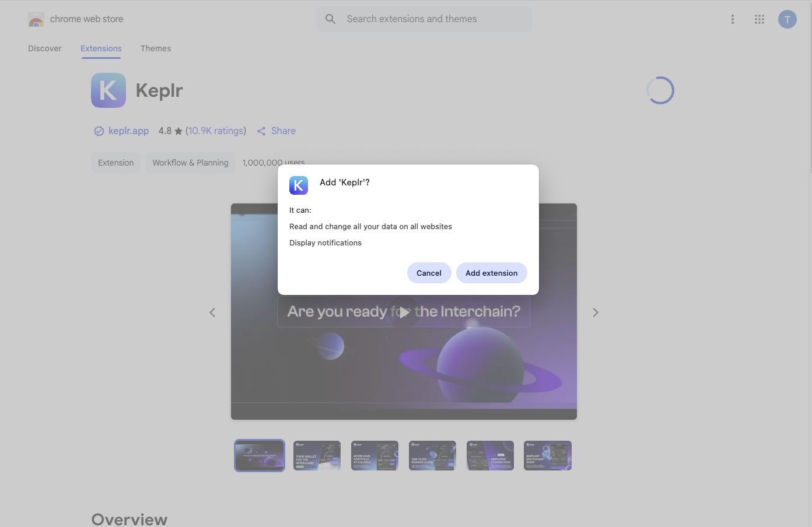Play the Keplr promo video
This screenshot has width=812, height=527.
tap(404, 312)
